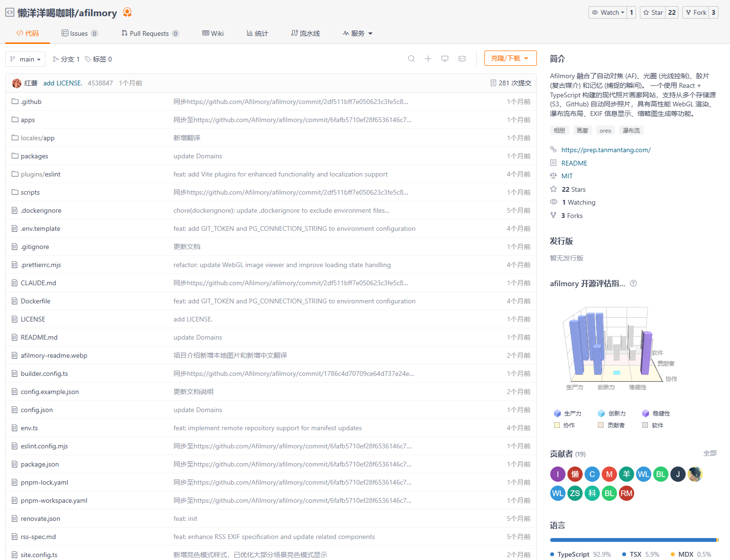Click the star icon next to 22 Stars
The height and width of the screenshot is (560, 730).
pyautogui.click(x=554, y=189)
